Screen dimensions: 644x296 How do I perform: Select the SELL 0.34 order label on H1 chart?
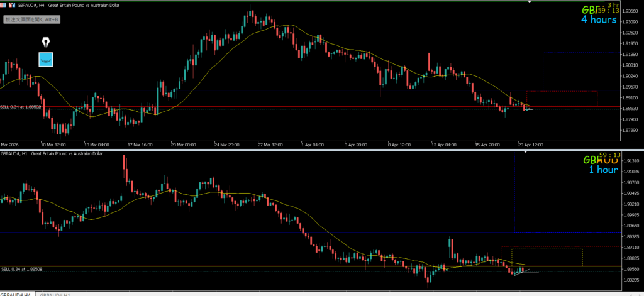tap(21, 269)
